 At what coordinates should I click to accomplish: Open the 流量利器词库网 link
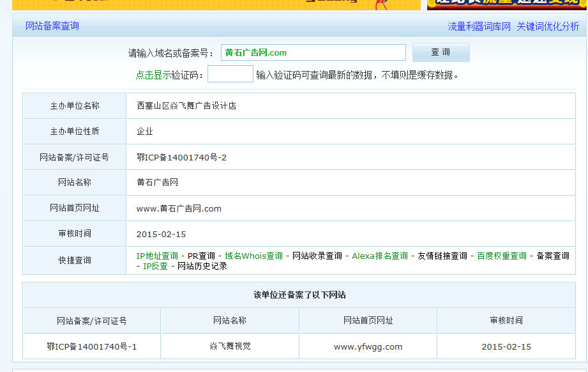coord(479,26)
